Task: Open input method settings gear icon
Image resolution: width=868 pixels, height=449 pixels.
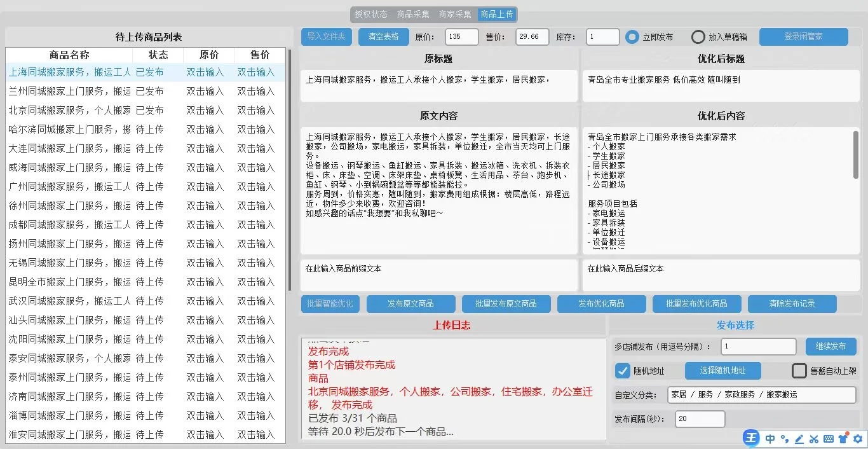Action: [858, 439]
